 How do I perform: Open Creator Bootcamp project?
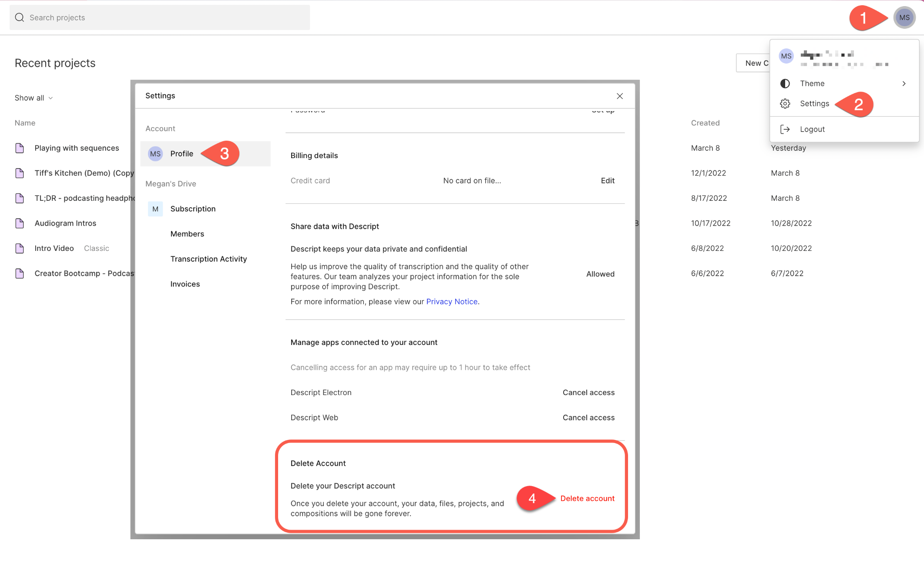point(84,273)
